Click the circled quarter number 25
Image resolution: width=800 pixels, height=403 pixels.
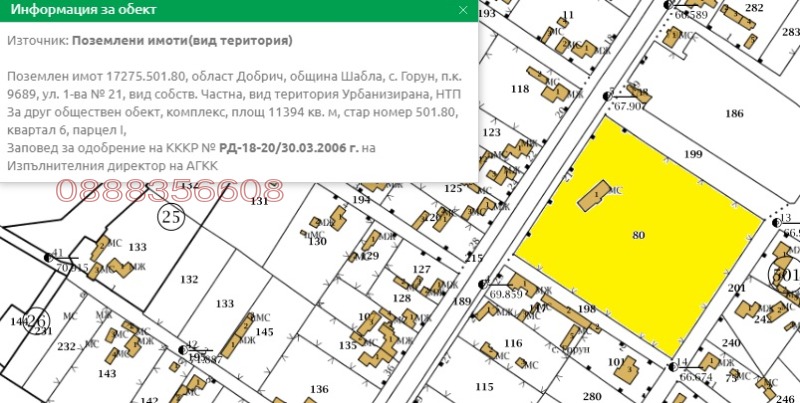(169, 213)
